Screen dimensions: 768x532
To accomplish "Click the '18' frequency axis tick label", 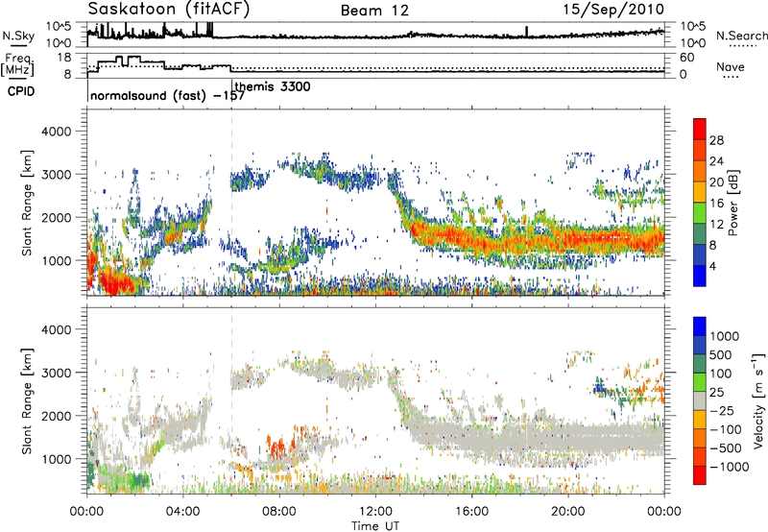I will (64, 58).
